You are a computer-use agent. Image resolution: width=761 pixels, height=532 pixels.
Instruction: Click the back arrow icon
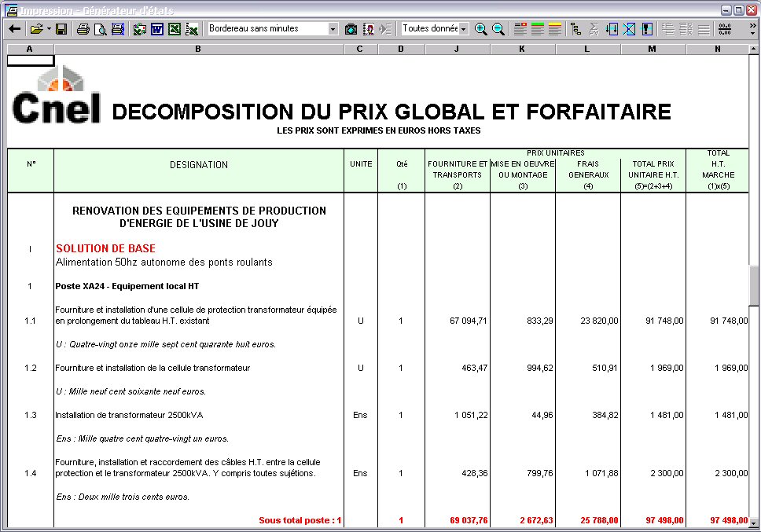(14, 29)
